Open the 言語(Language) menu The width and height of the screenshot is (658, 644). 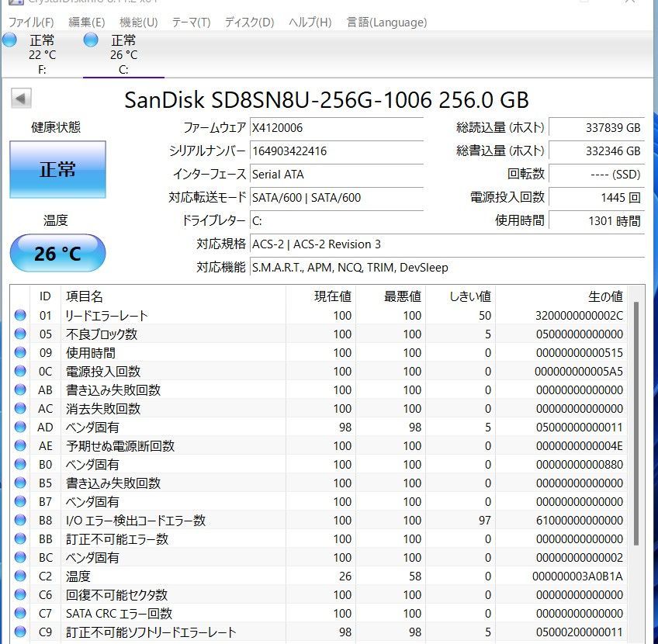386,22
